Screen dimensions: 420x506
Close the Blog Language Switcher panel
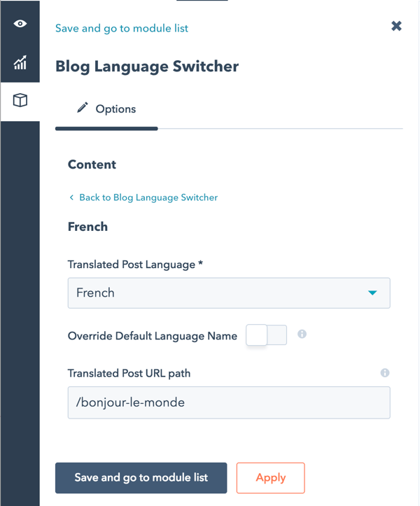(396, 27)
